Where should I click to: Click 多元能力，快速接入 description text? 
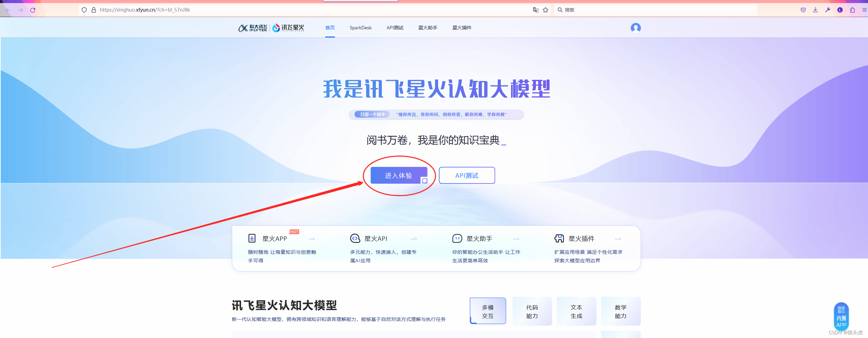pyautogui.click(x=383, y=256)
